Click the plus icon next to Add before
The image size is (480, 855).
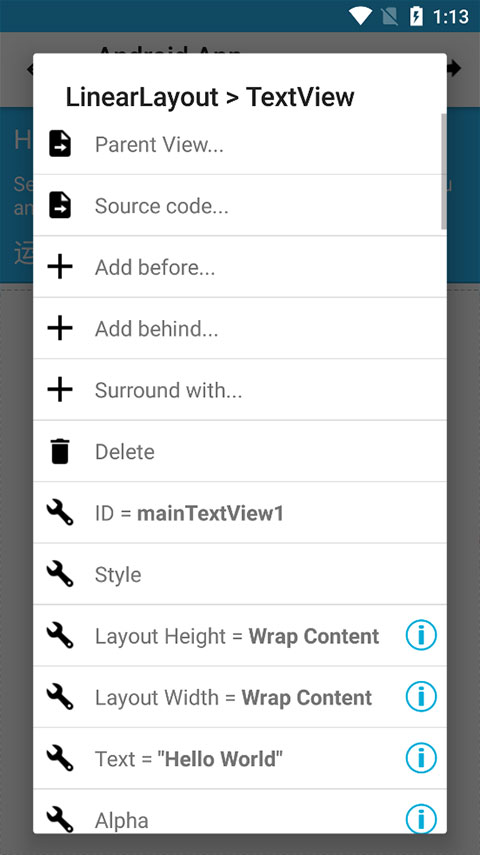coord(60,267)
